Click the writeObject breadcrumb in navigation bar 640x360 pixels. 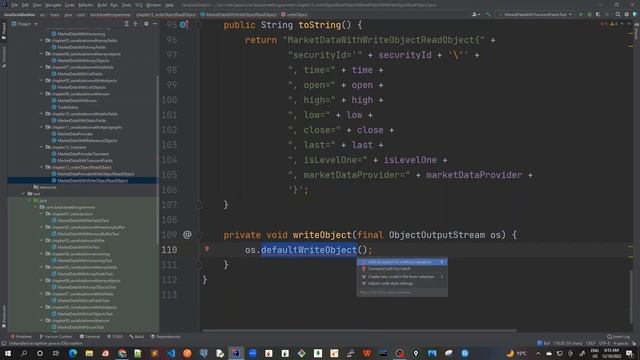(x=295, y=14)
